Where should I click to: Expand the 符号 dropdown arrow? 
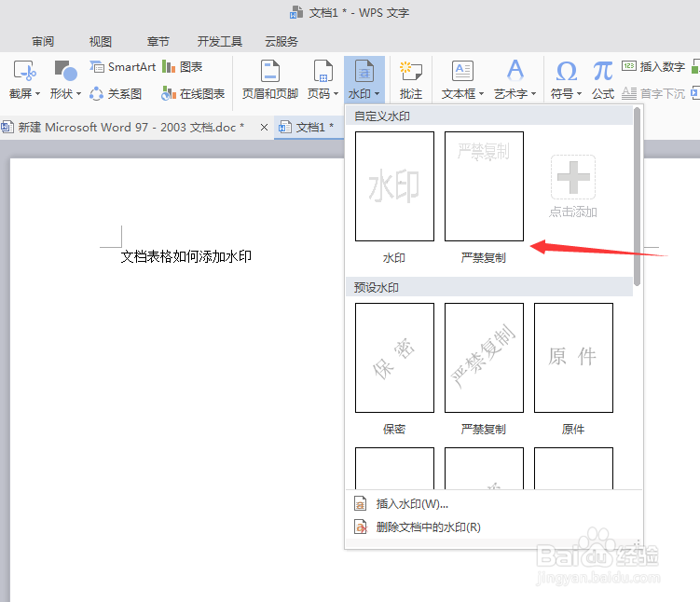(x=579, y=94)
